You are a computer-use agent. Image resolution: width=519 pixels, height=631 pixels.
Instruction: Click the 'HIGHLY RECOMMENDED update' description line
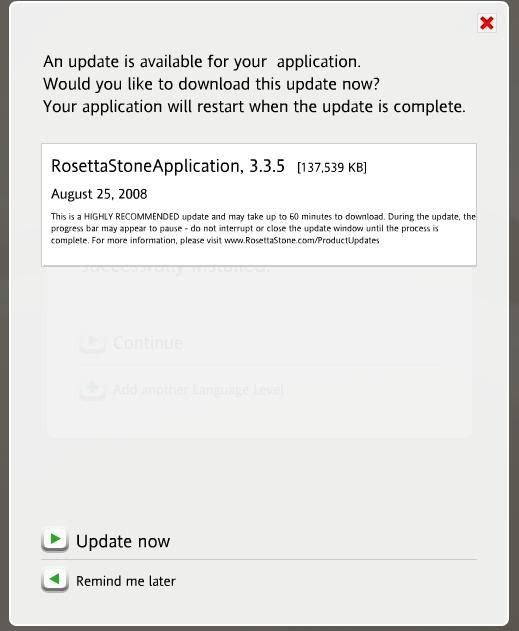(263, 217)
